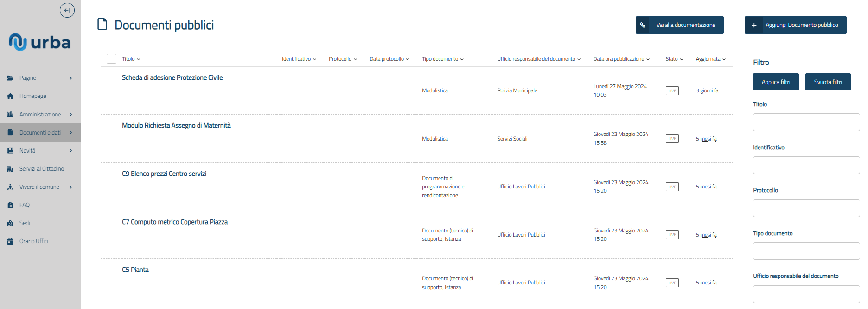
Task: Collapse the sidebar with the arrow icon
Action: 67,10
